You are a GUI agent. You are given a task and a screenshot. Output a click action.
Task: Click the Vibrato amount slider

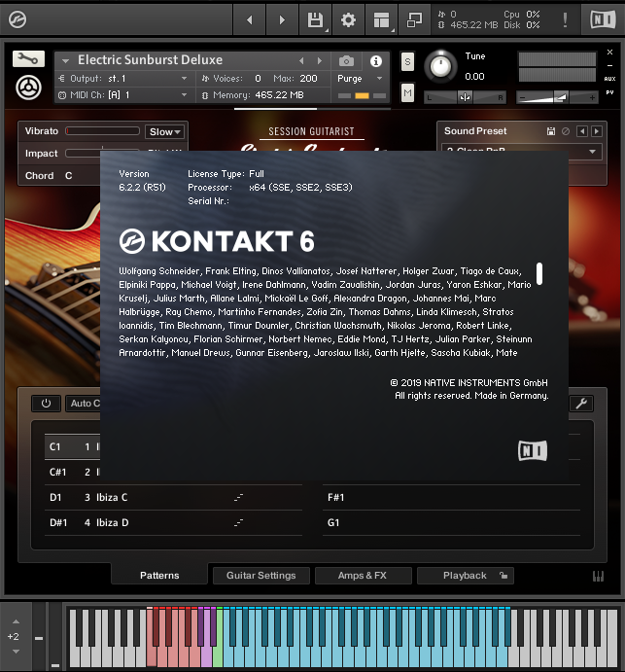pos(102,131)
